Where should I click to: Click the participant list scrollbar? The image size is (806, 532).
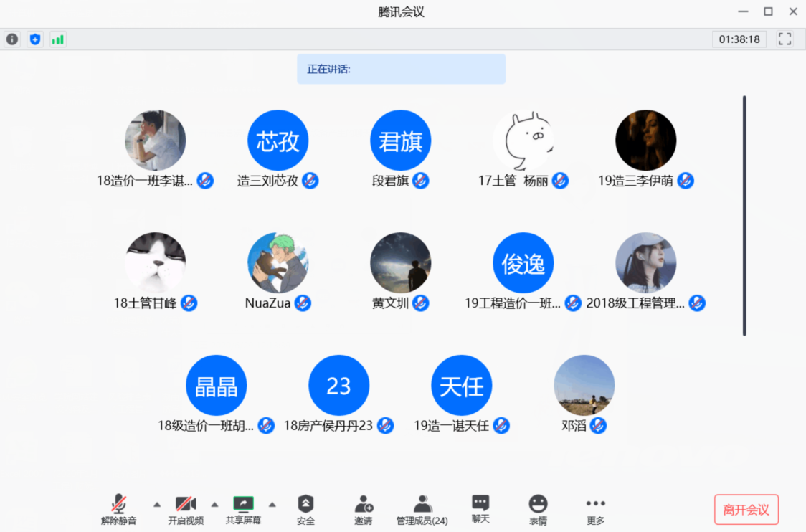744,215
